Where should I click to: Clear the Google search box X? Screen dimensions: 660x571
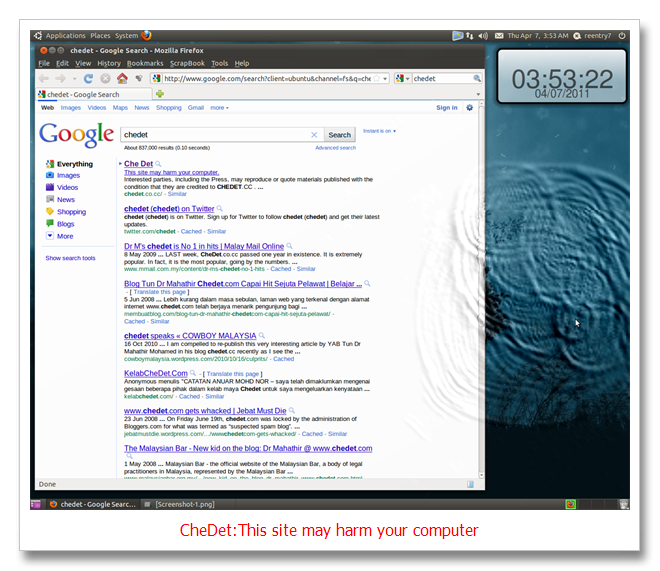click(x=314, y=135)
